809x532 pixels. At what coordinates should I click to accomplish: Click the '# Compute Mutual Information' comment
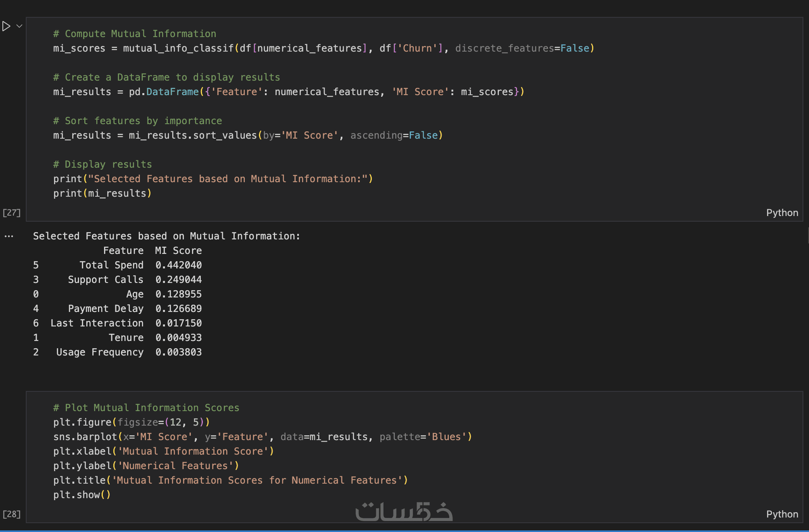pyautogui.click(x=135, y=34)
